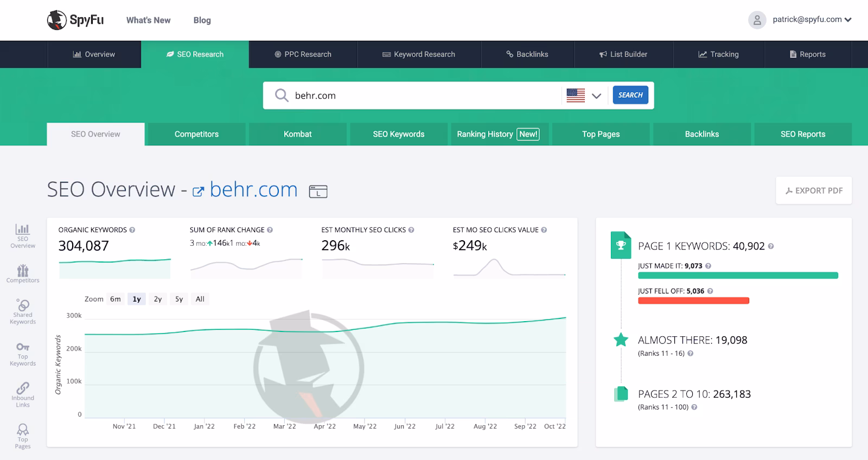
Task: Click the SpyFu logo
Action: (x=75, y=20)
